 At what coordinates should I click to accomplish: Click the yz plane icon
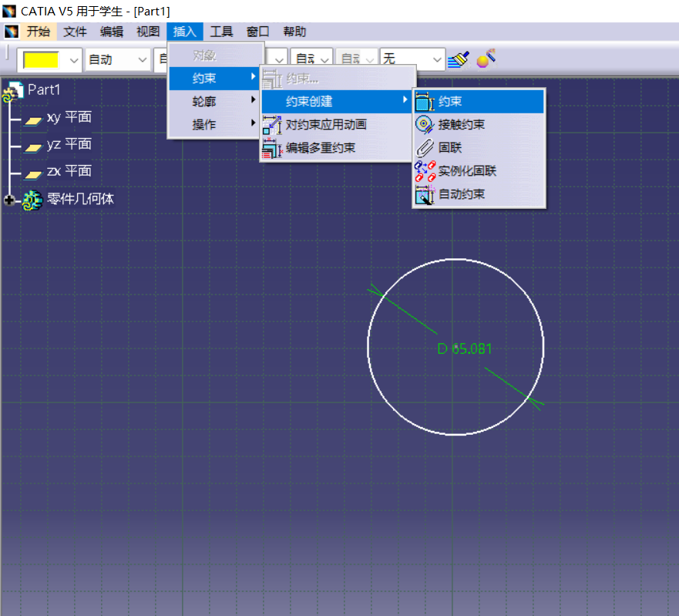pyautogui.click(x=33, y=147)
